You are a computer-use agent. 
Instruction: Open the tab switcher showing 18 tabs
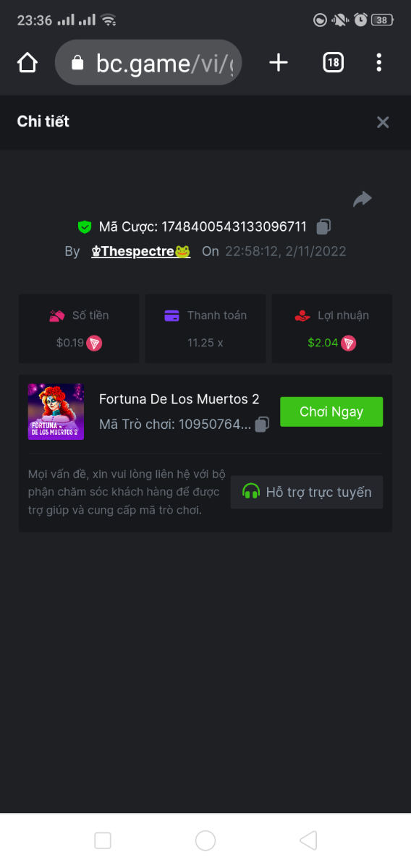[x=333, y=63]
